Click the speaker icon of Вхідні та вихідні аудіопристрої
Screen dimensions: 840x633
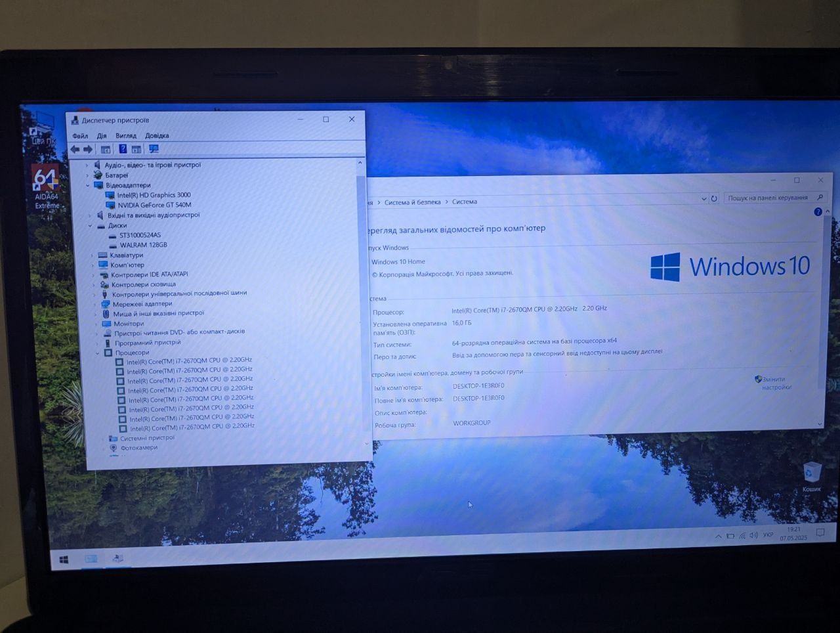[x=100, y=215]
